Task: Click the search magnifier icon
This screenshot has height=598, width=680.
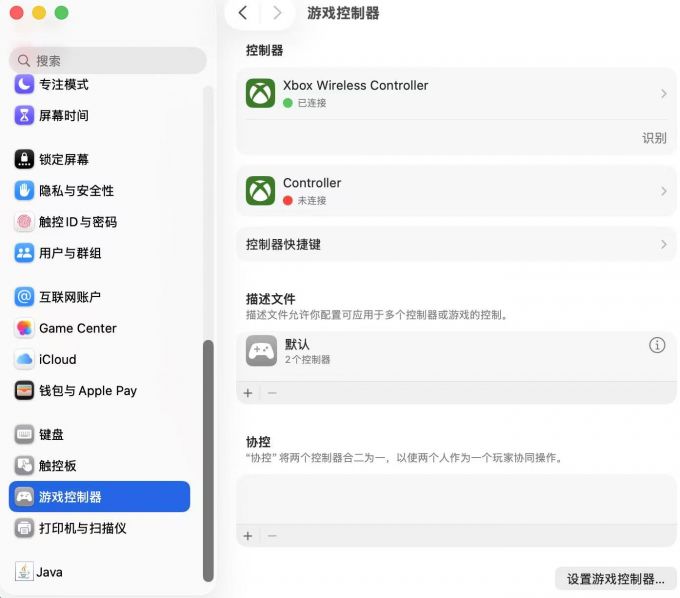Action: 24,61
